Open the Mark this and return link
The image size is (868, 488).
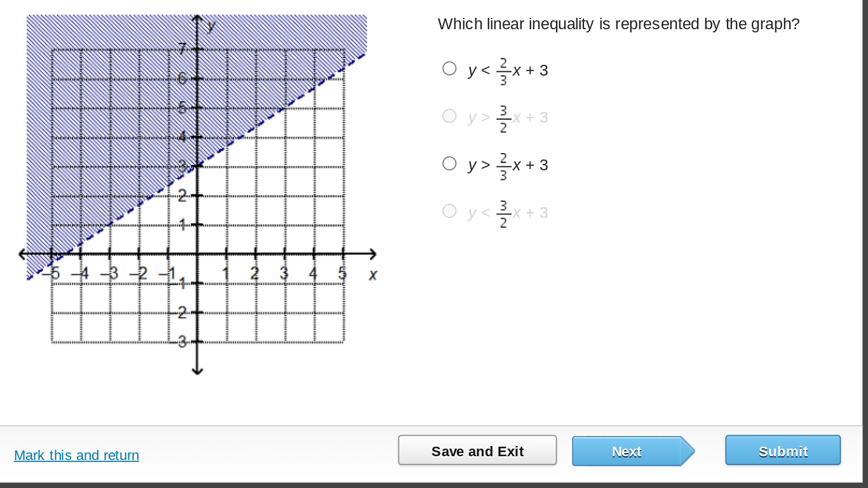[x=76, y=456]
